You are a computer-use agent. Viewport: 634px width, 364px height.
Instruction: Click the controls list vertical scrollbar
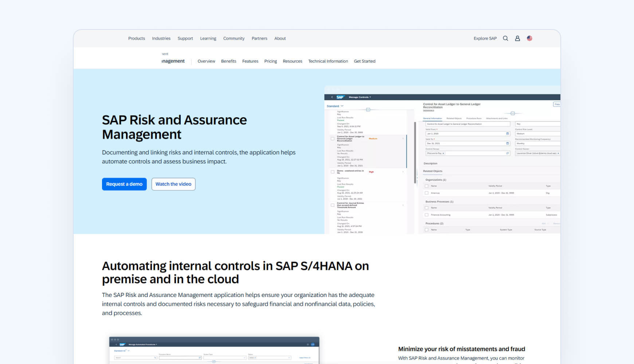(x=415, y=153)
